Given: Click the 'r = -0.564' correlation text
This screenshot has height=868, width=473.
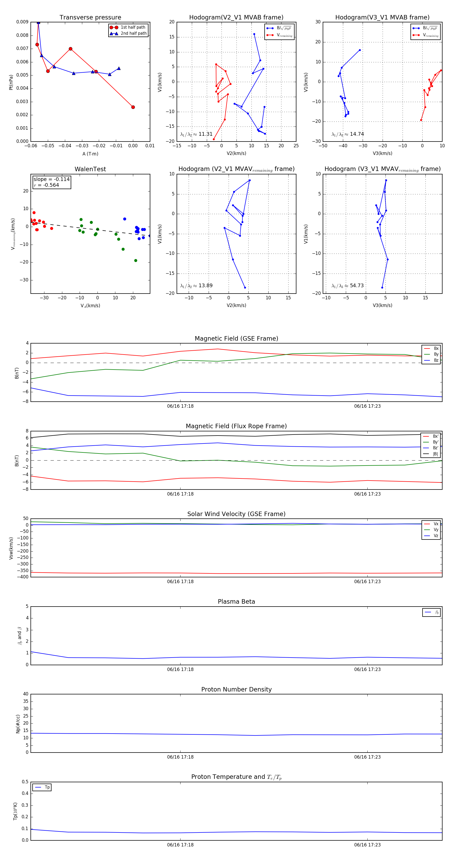Looking at the screenshot, I should point(46,185).
